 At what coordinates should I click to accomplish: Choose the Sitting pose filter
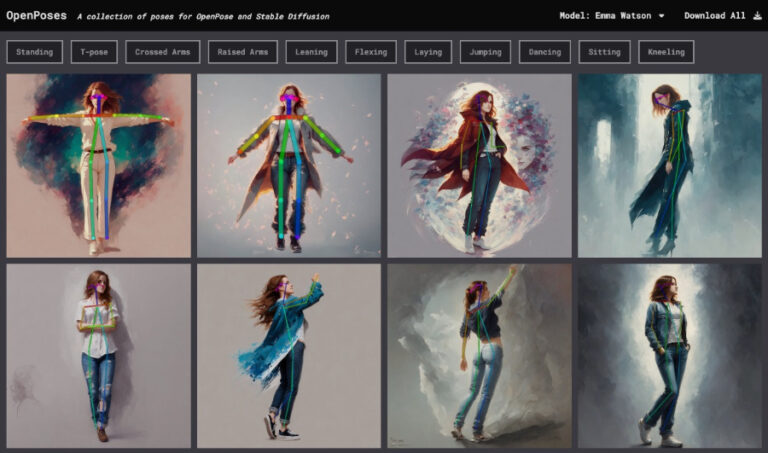(604, 52)
